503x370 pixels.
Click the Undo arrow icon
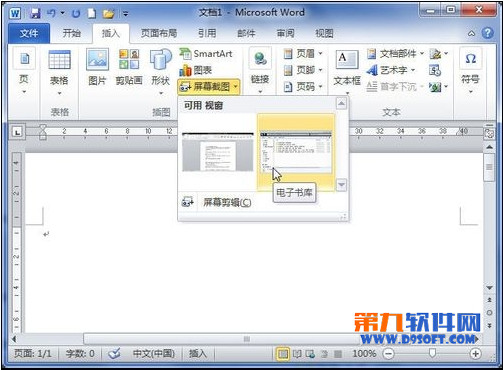tap(52, 13)
